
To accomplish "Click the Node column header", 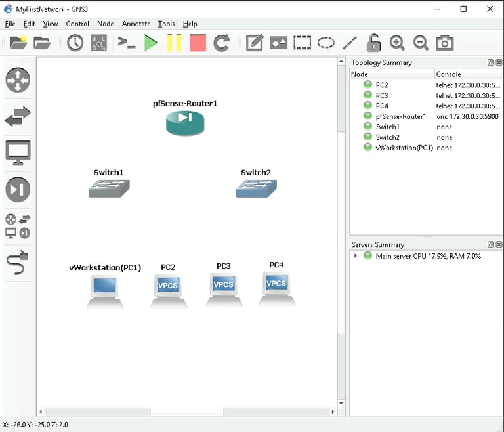I will (392, 74).
